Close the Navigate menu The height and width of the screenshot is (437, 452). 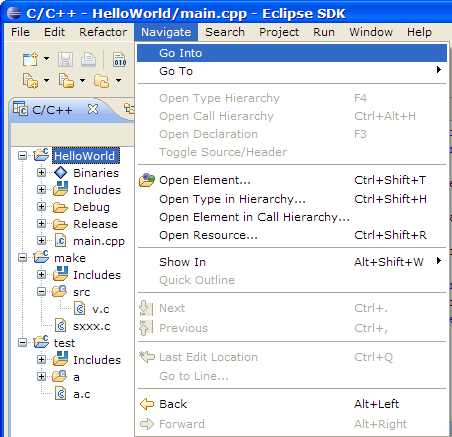(x=166, y=32)
